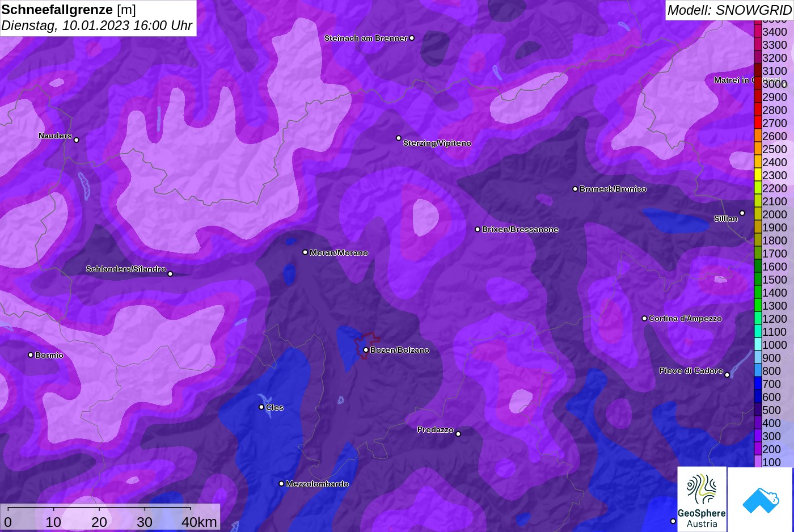Click the blue arrow cloud logo
The height and width of the screenshot is (532, 794).
pyautogui.click(x=760, y=500)
